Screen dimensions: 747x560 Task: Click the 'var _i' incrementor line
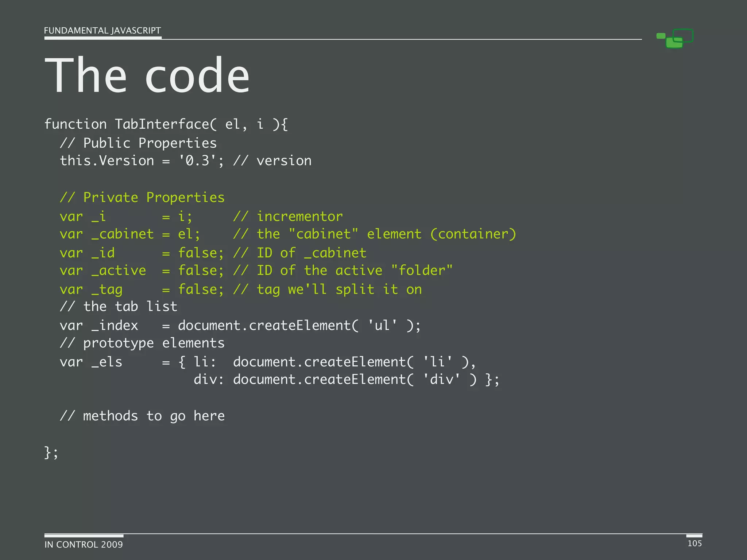click(x=201, y=217)
